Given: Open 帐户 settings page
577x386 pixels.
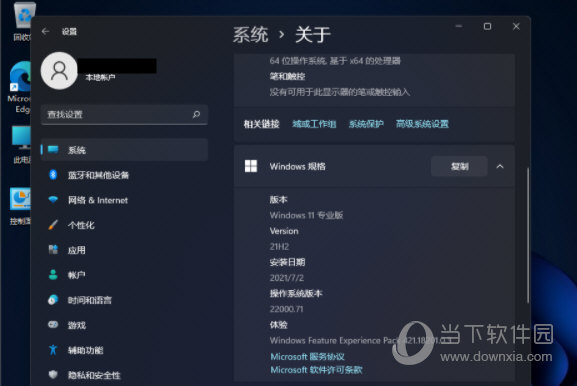Looking at the screenshot, I should point(124,275).
